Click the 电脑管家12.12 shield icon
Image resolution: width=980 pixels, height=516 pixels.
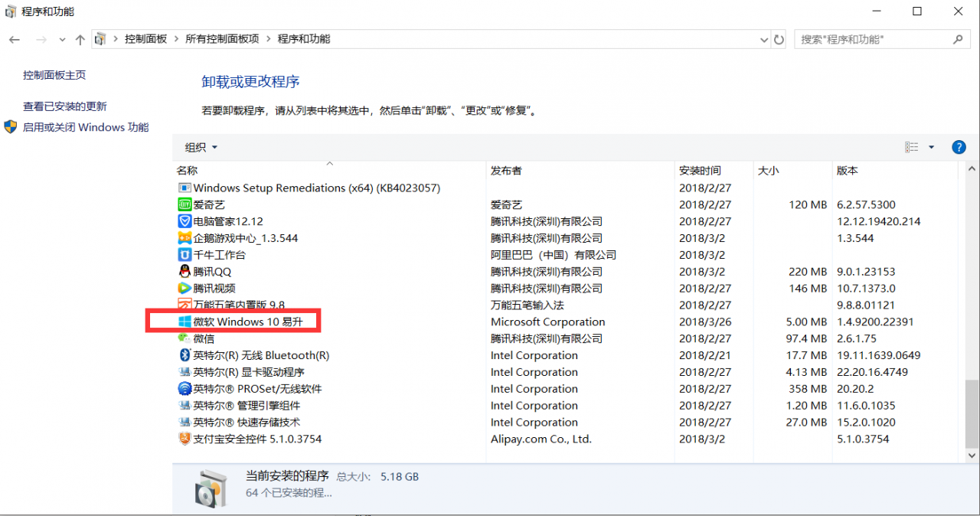tap(185, 221)
